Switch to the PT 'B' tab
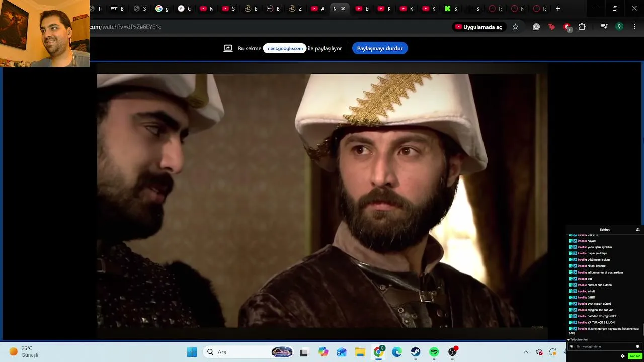The width and height of the screenshot is (644, 362). tap(117, 9)
